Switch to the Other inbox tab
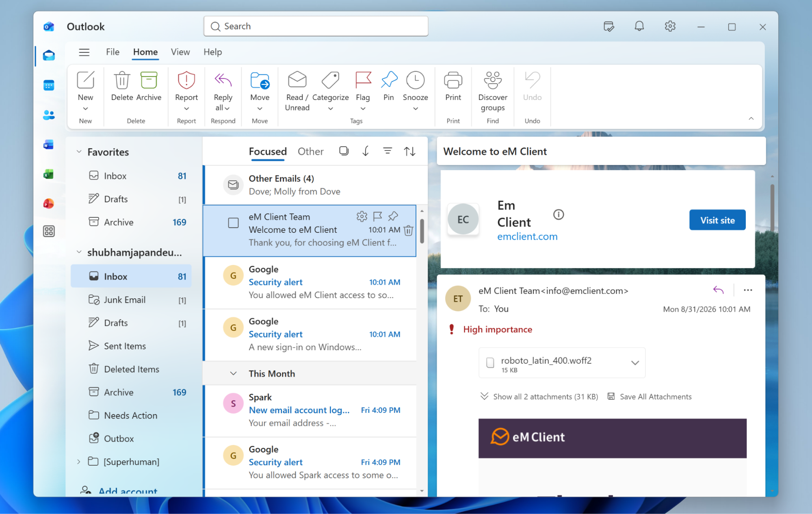This screenshot has width=812, height=514. [x=310, y=152]
